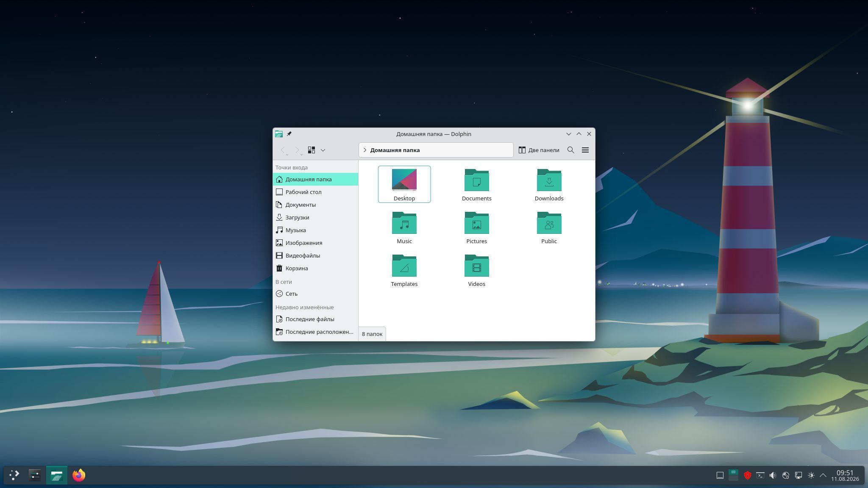Image resolution: width=868 pixels, height=488 pixels.
Task: Open Документы in Places sidebar
Action: (316, 205)
